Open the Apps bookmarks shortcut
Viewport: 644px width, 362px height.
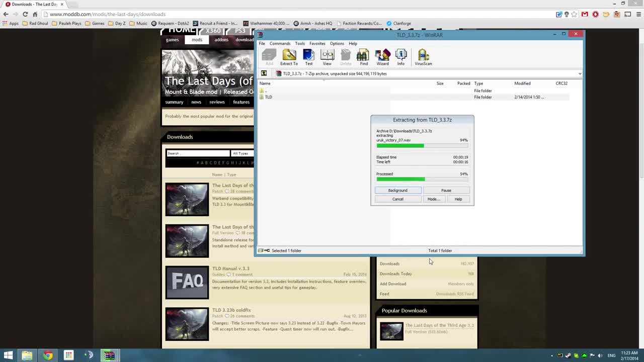tap(10, 23)
